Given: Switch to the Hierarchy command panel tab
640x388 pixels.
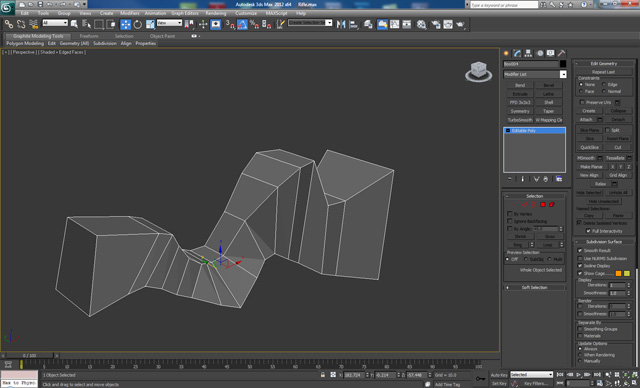Looking at the screenshot, I should point(529,53).
